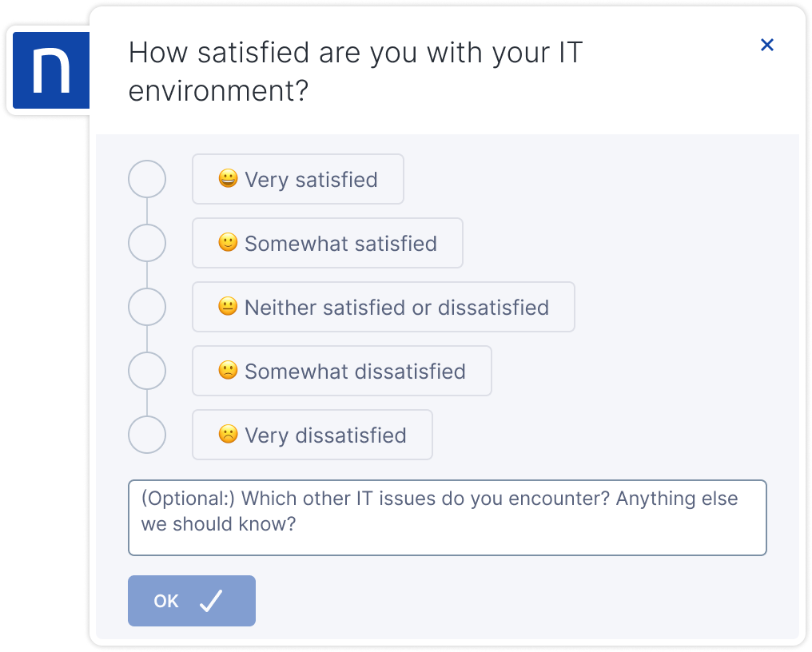
Task: Click the grinning emoji on Very satisfied
Action: pyautogui.click(x=229, y=179)
